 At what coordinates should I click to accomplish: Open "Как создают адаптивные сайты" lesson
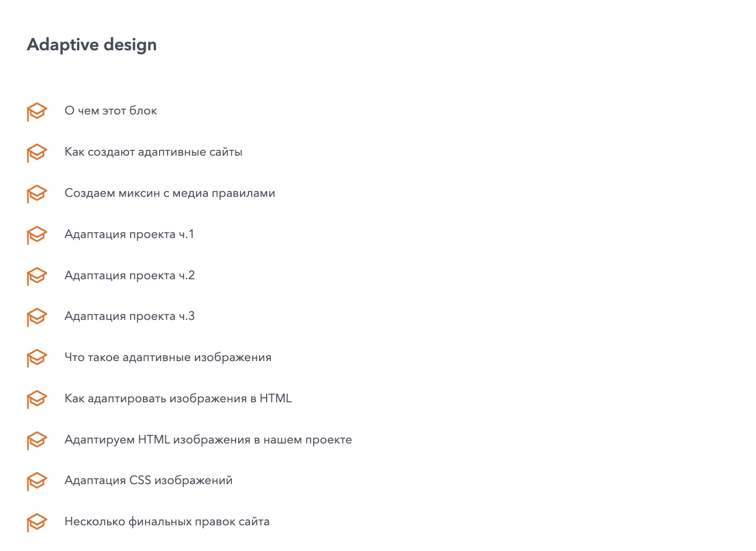154,152
